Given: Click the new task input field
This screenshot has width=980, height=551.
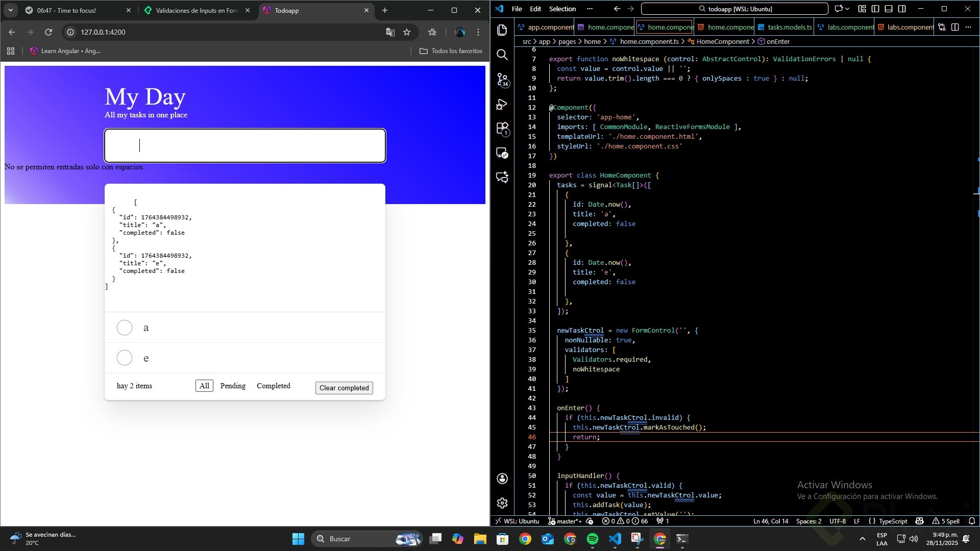Looking at the screenshot, I should click(245, 145).
